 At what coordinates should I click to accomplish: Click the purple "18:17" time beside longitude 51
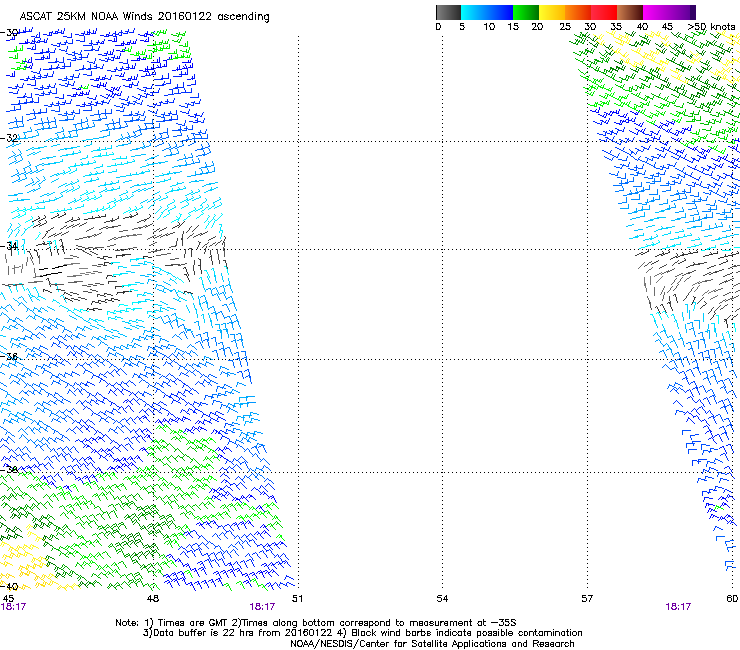coord(262,607)
